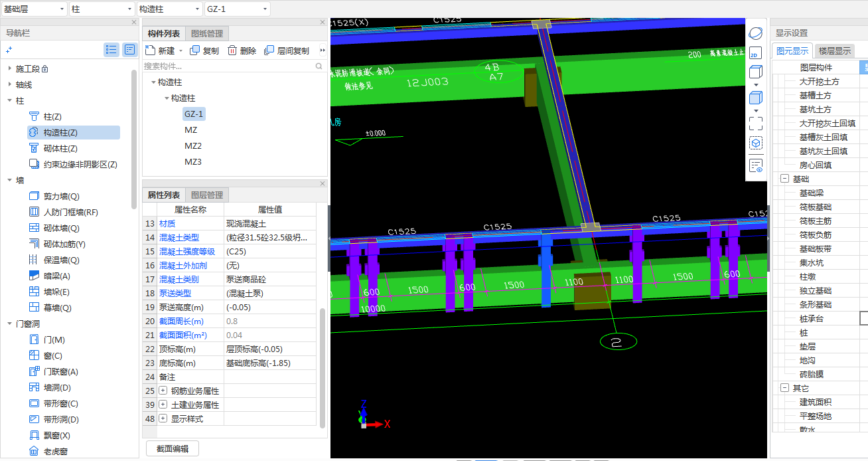Select 带形洞(D) strip opening item
Viewport: 868px width, 461px height.
click(54, 419)
